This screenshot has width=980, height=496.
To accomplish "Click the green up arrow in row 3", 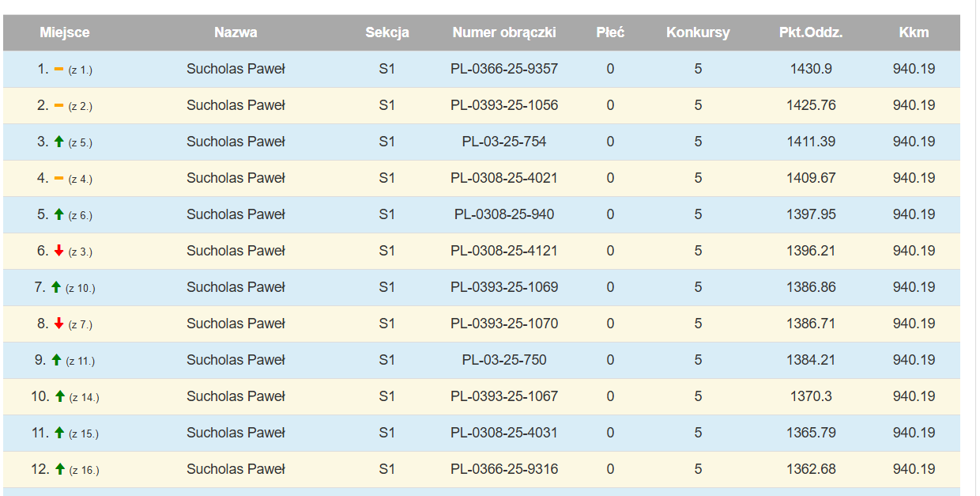I will tap(58, 142).
